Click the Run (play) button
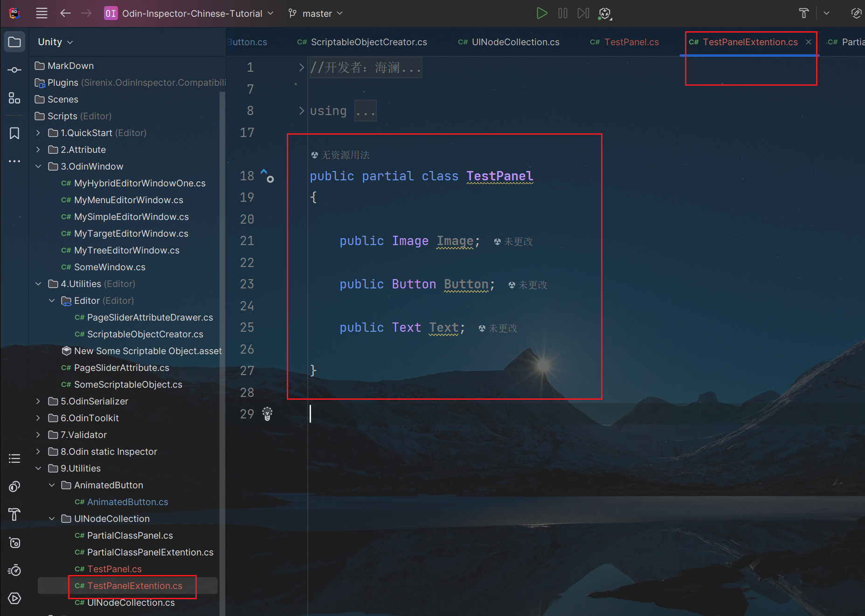The width and height of the screenshot is (865, 616). pyautogui.click(x=541, y=14)
